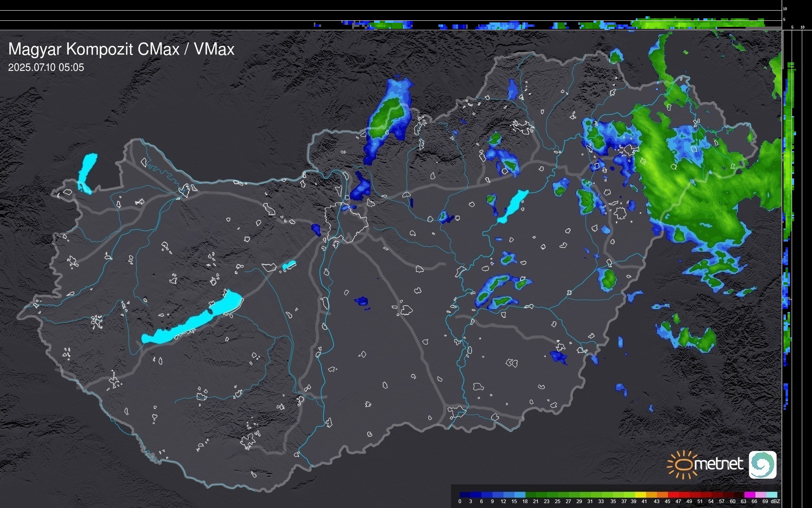Click the Magyar Kompozit CMax / VMax title
The image size is (812, 508).
coord(121,49)
